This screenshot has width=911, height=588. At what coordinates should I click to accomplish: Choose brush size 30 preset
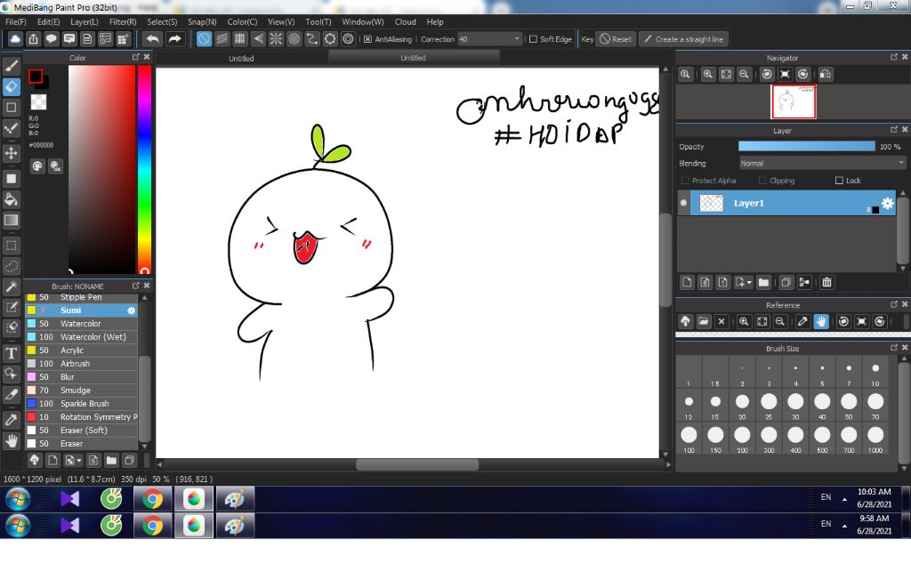point(795,405)
